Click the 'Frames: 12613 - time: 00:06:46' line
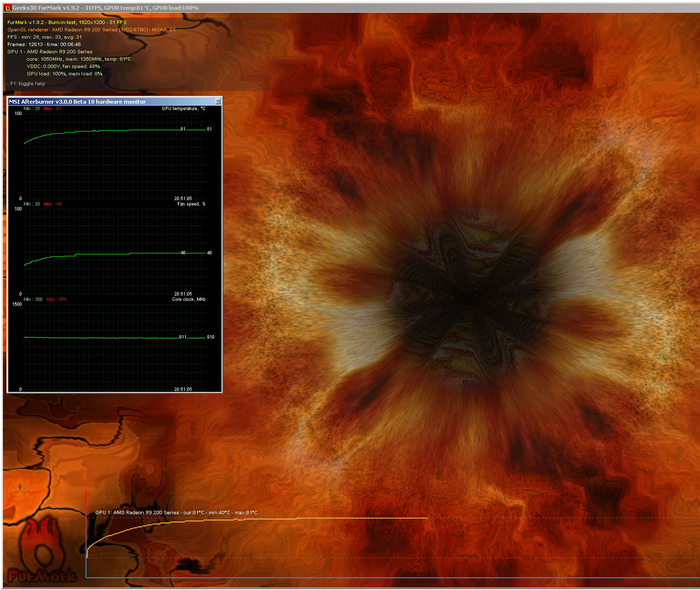This screenshot has width=700, height=590. point(44,45)
